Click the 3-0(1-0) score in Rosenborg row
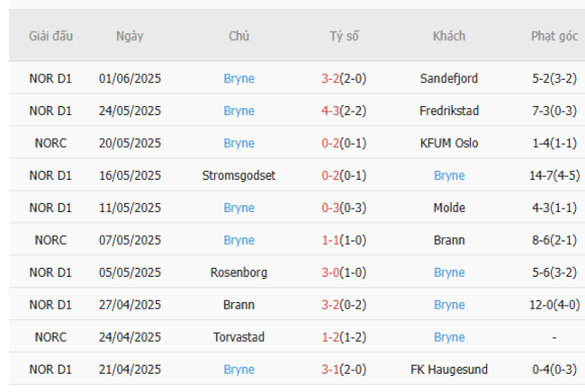 (343, 272)
